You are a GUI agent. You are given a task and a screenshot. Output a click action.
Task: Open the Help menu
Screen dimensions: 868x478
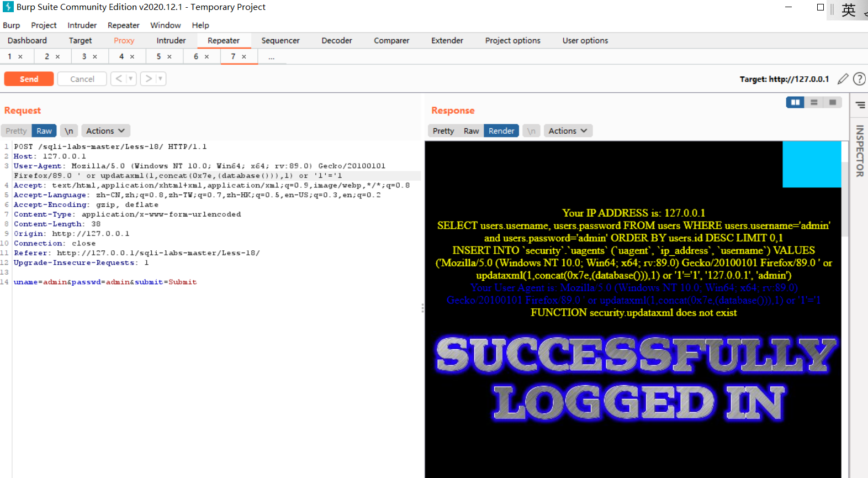(x=200, y=25)
